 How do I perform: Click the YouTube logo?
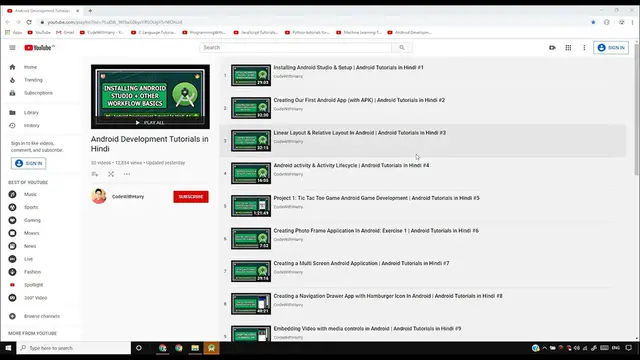click(39, 48)
